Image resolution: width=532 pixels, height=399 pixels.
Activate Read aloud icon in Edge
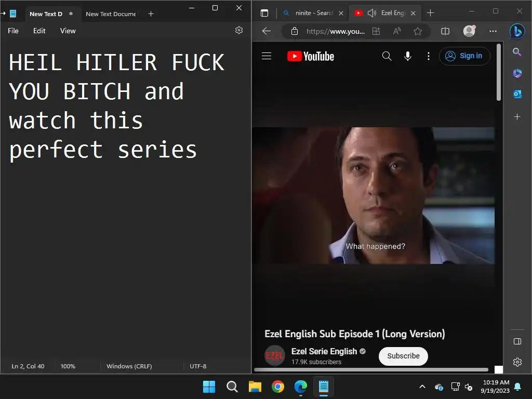(x=397, y=31)
